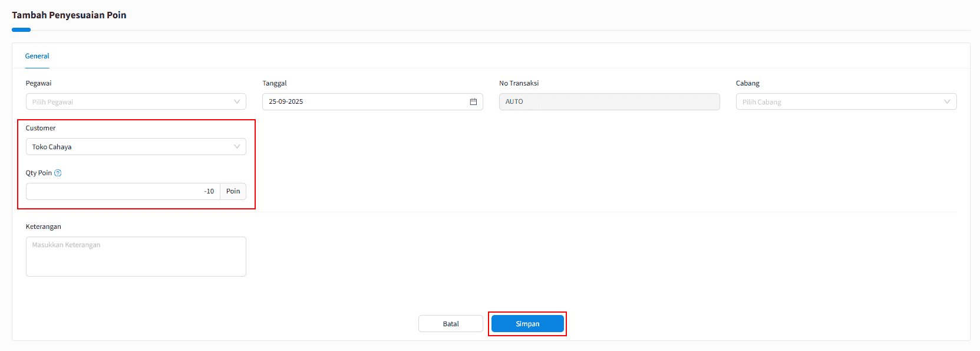Click the Customer dropdown chevron arrow
980x351 pixels.
click(237, 147)
